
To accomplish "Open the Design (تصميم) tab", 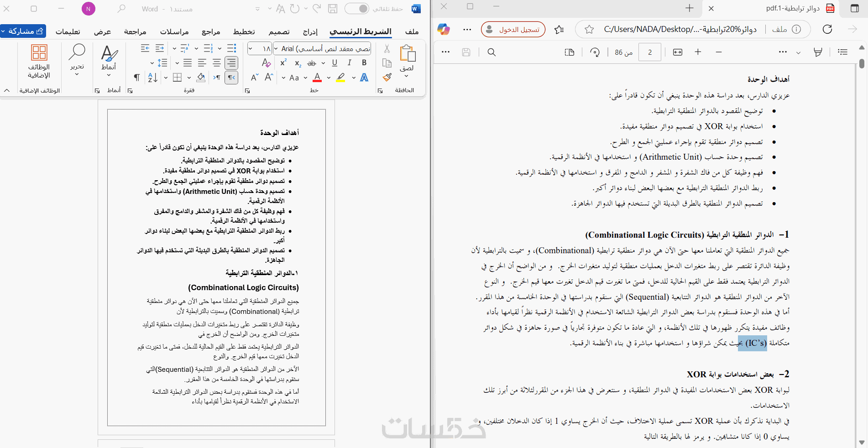I will point(279,31).
